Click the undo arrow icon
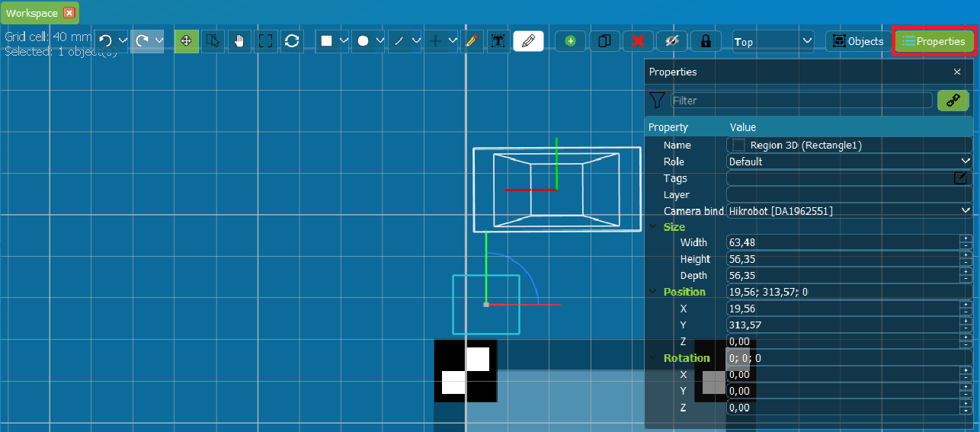 coord(105,41)
